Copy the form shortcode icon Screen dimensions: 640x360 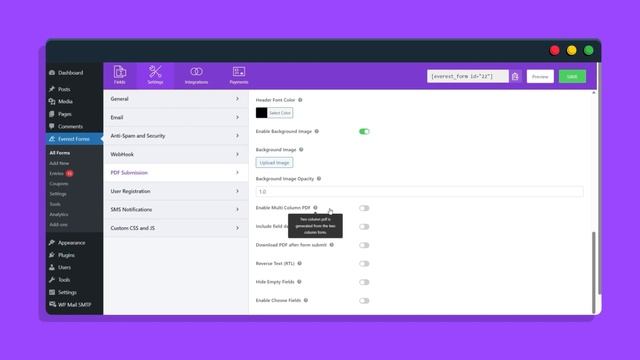515,76
